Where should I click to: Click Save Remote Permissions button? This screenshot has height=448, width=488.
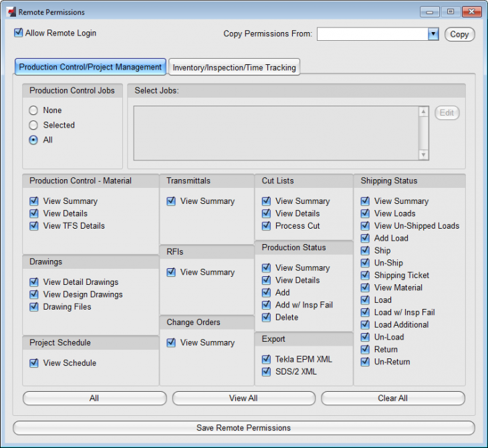(243, 428)
